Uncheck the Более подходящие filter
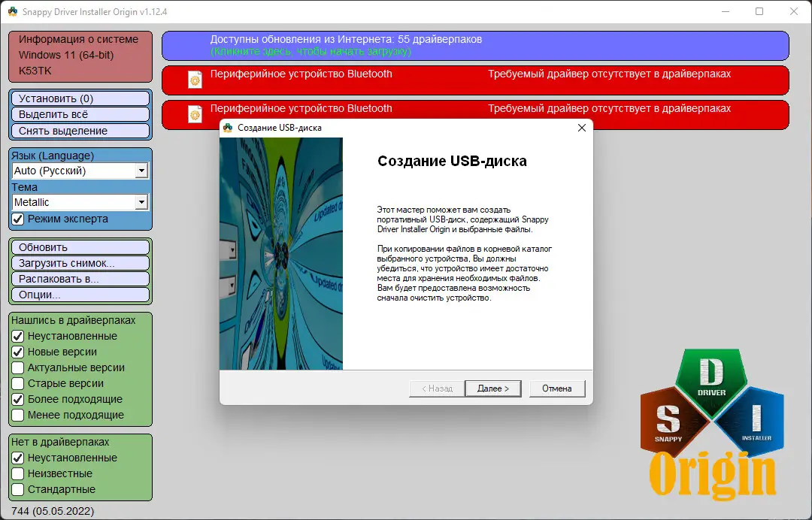The image size is (812, 520). coord(16,399)
